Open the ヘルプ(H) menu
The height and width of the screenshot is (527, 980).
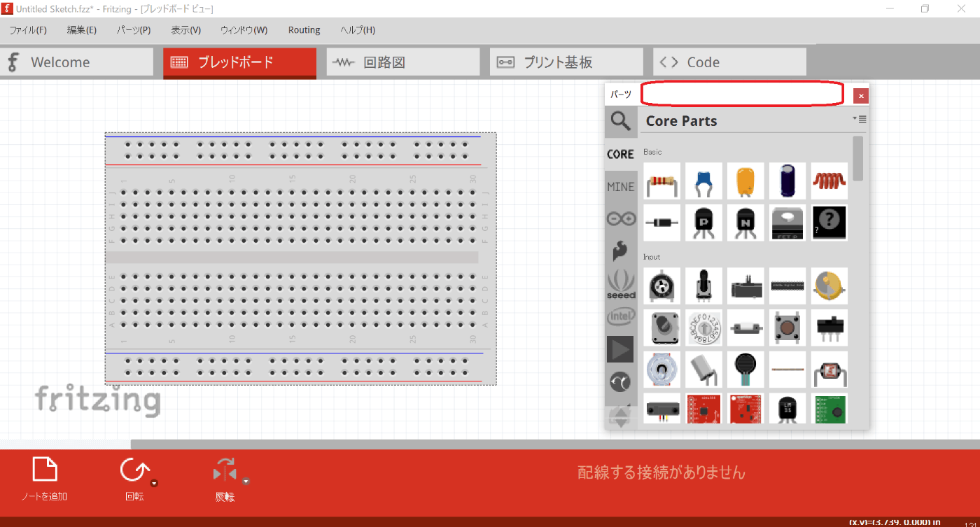[x=358, y=30]
